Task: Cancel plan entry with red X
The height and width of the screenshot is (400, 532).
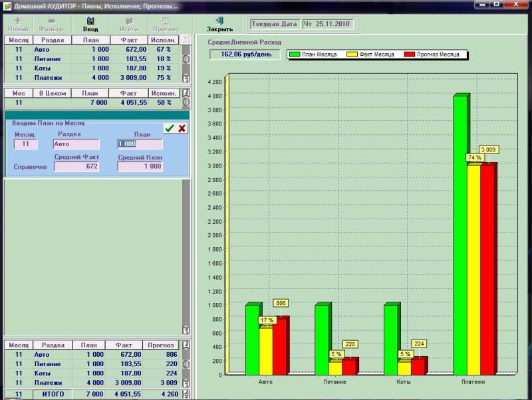Action: [182, 128]
